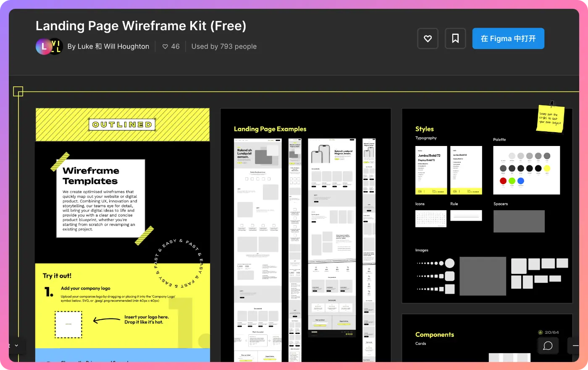Click the zoom out minus icon
The image size is (588, 370).
(x=575, y=346)
